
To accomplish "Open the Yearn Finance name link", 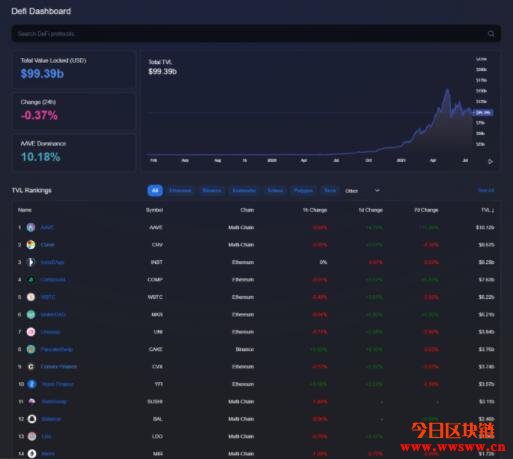I will coord(58,384).
